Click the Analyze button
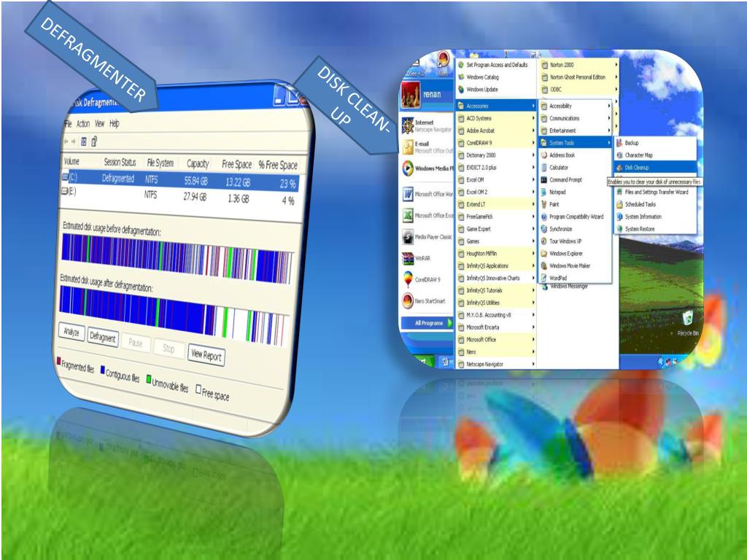The width and height of the screenshot is (747, 560). tap(71, 332)
